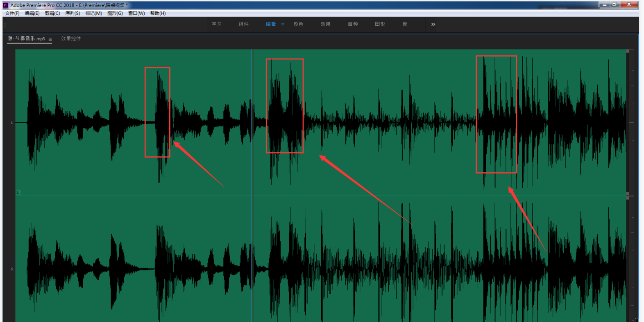Open the 标记(M) menu
This screenshot has height=322, width=644.
pos(93,14)
